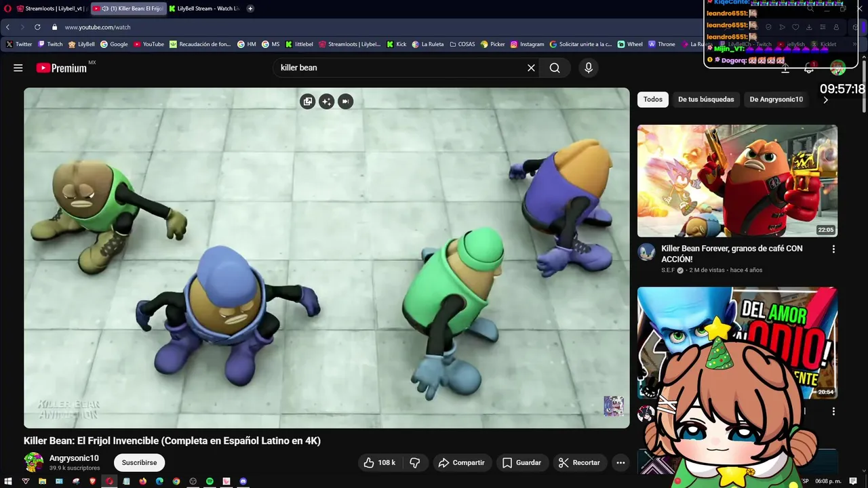The image size is (868, 488).
Task: Open options menu for Killer Bean Forever video
Action: 833,249
